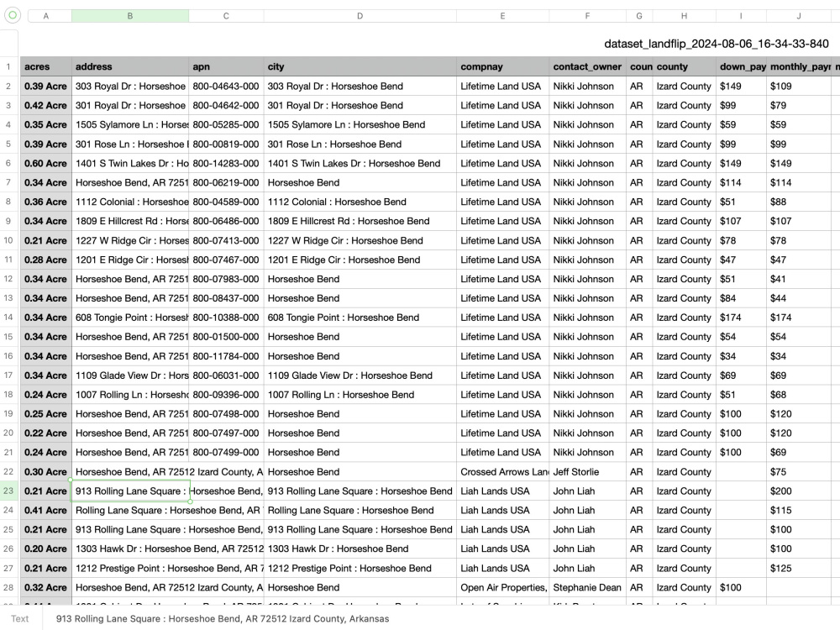Select cell with 0.60 Acre
Viewport: 840px width, 630px height.
46,164
